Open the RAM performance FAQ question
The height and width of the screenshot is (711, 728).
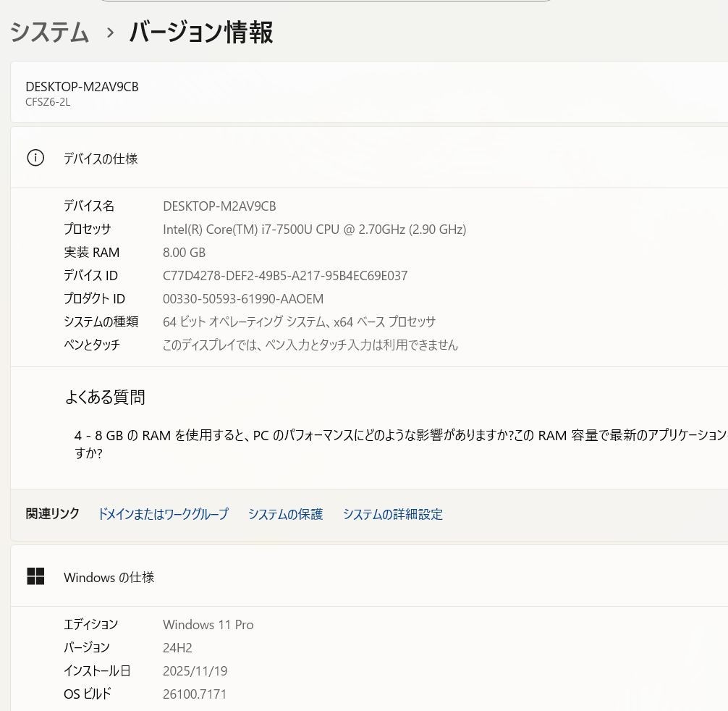(401, 444)
